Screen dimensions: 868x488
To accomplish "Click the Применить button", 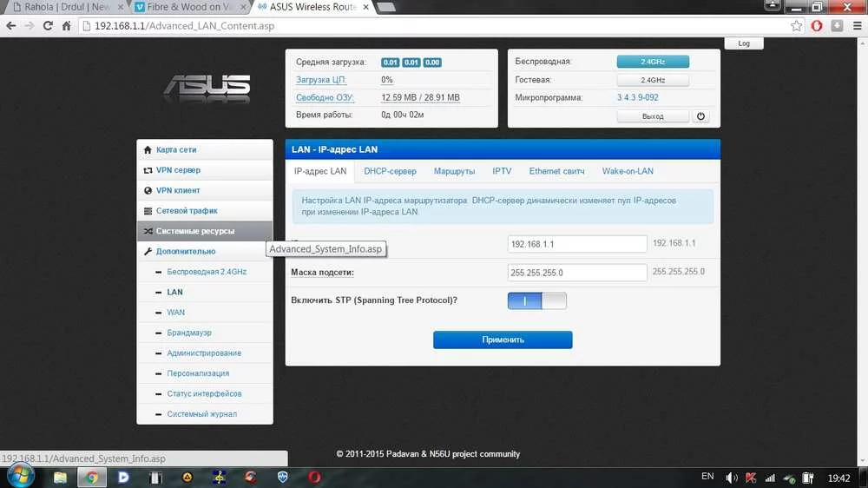I will pos(502,340).
